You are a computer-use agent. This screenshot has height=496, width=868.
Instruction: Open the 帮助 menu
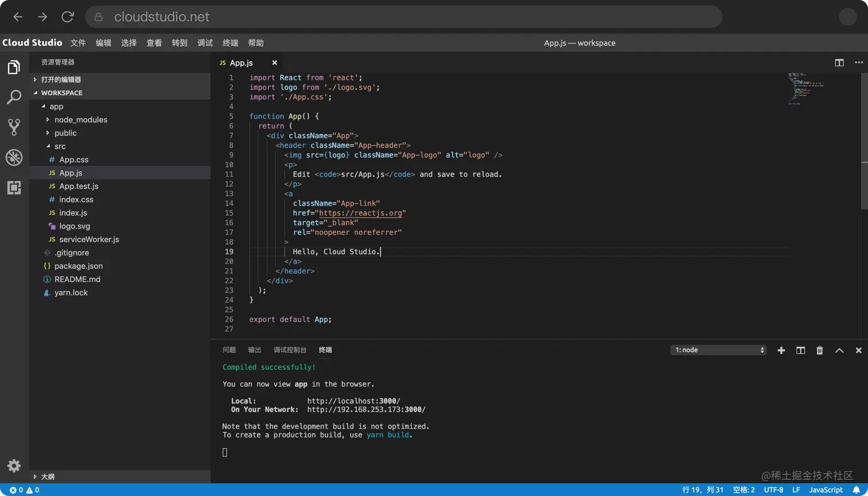click(x=256, y=43)
